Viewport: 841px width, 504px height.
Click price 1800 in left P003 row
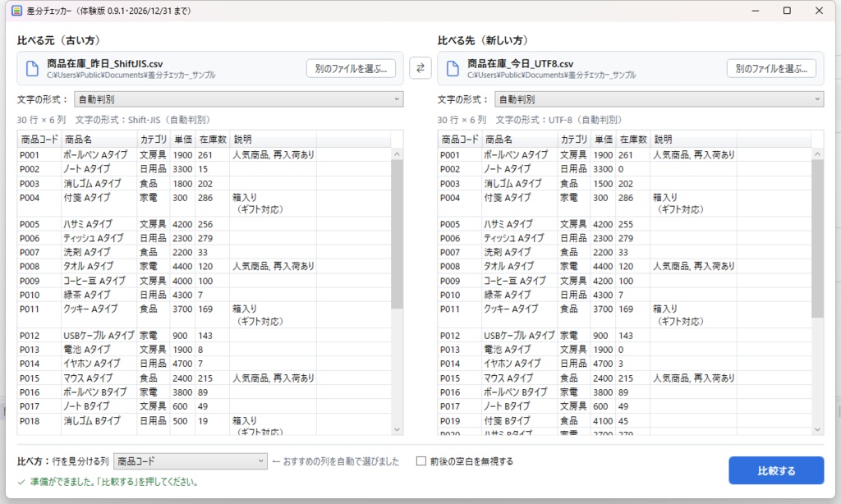(x=182, y=183)
